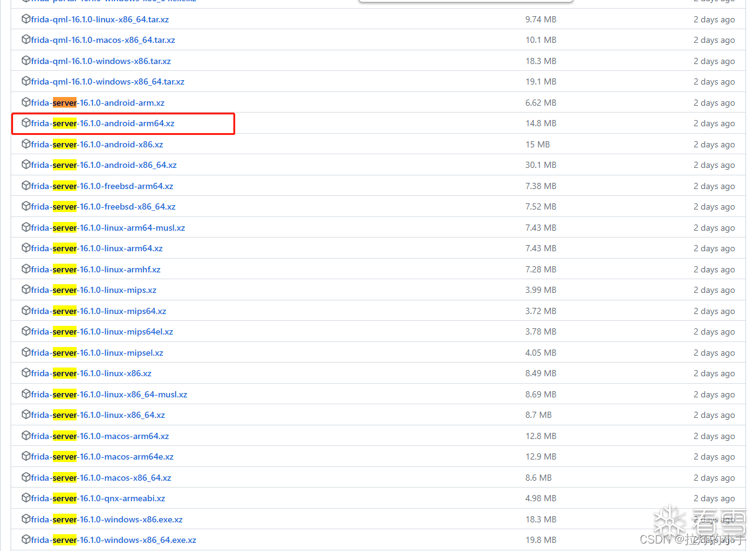Click package icon beside frida-server-16.1.0-linux-arm64.xz
This screenshot has height=551, width=756.
pos(26,248)
